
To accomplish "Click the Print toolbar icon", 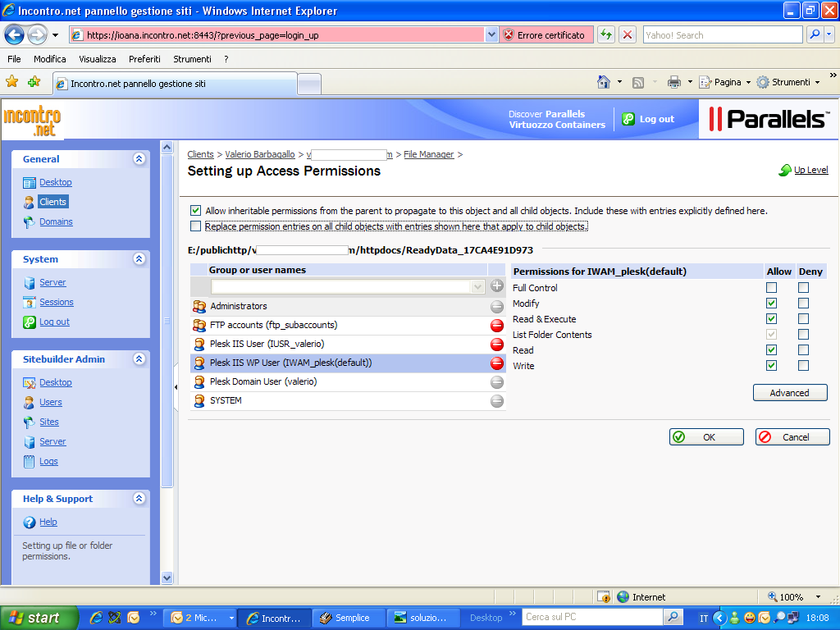I will [674, 82].
